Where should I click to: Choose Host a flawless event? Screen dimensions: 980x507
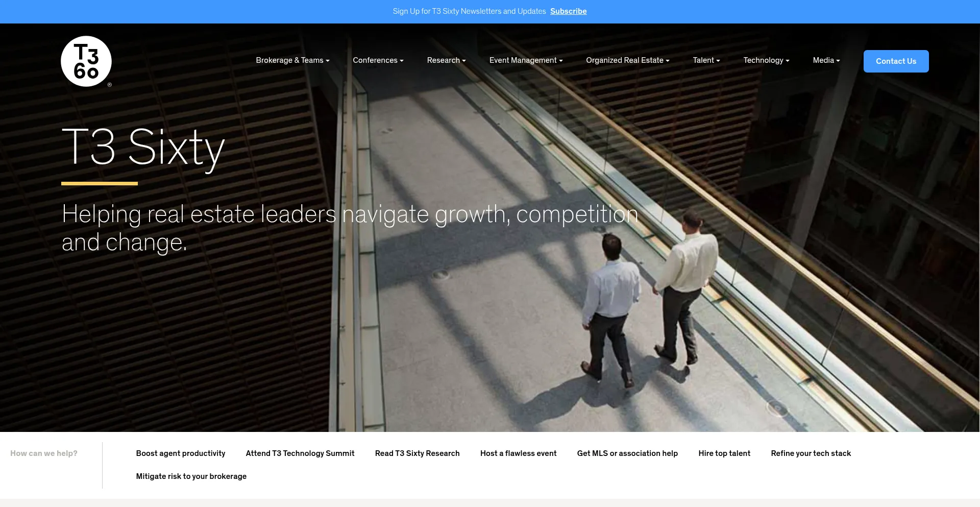click(519, 453)
